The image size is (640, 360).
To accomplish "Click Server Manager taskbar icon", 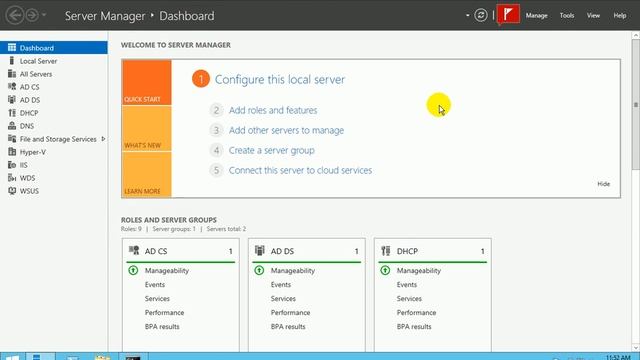I will pyautogui.click(x=40, y=357).
